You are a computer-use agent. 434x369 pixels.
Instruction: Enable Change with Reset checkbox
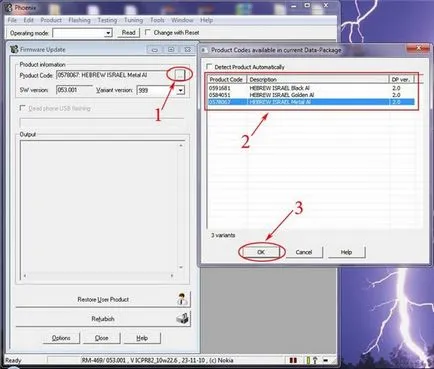148,32
